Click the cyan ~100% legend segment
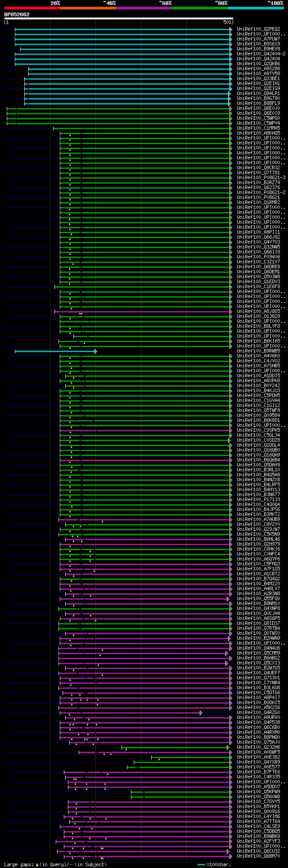The height and width of the screenshot is (868, 288). [x=256, y=8]
